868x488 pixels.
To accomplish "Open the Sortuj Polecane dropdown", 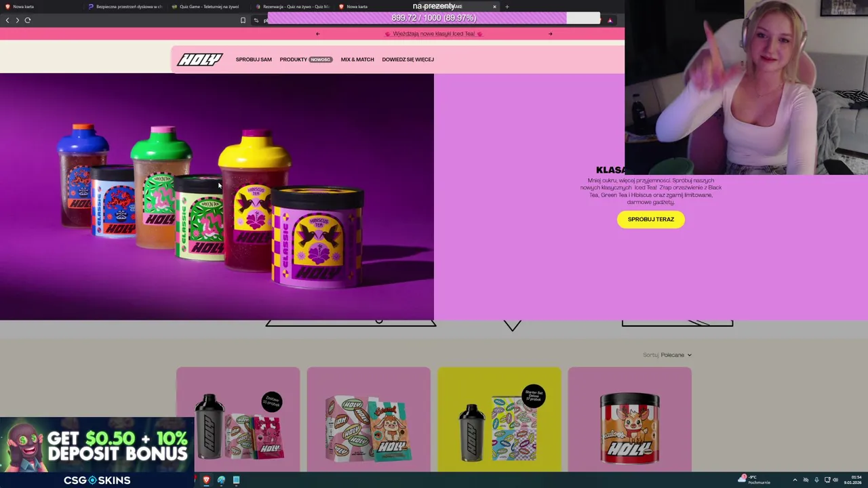I will click(667, 355).
